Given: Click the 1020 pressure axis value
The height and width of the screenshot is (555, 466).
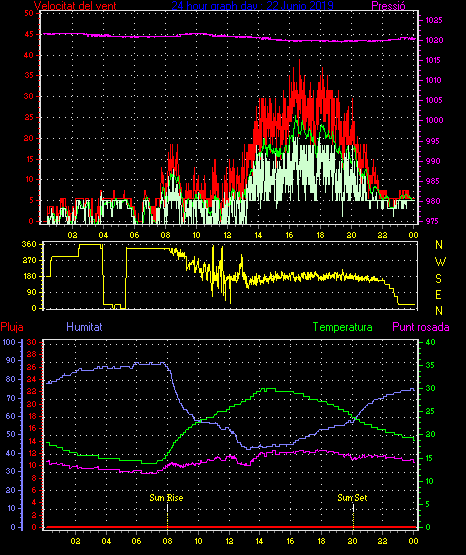Looking at the screenshot, I should pyautogui.click(x=434, y=40).
